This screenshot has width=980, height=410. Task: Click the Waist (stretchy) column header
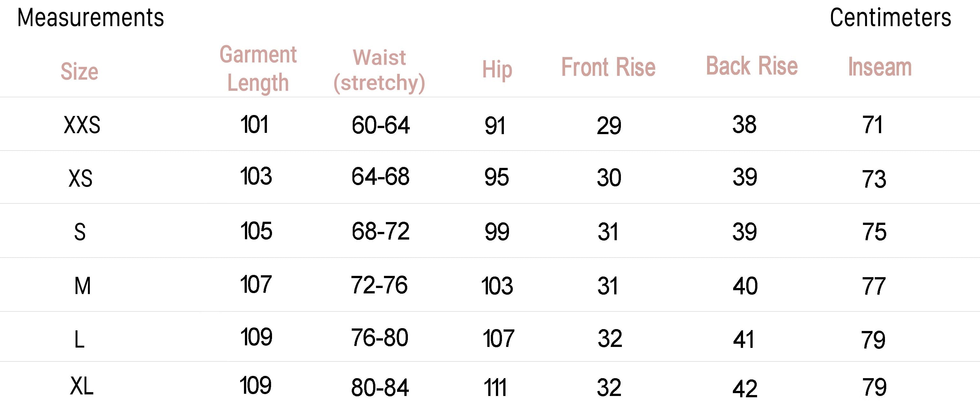tap(379, 70)
